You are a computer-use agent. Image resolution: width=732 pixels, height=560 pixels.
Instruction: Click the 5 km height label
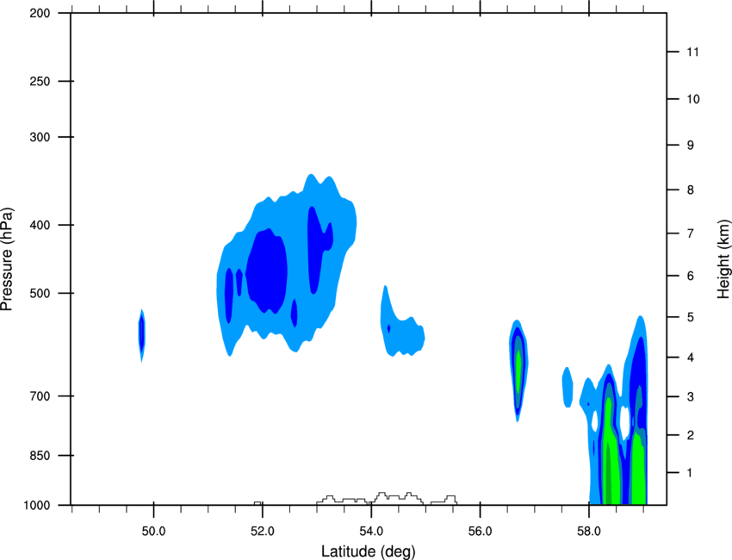(691, 318)
